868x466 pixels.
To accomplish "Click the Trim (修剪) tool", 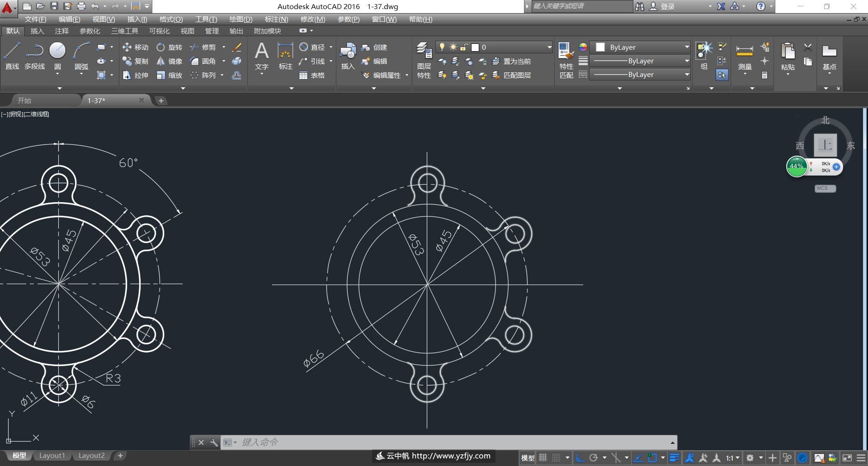I will pyautogui.click(x=203, y=47).
